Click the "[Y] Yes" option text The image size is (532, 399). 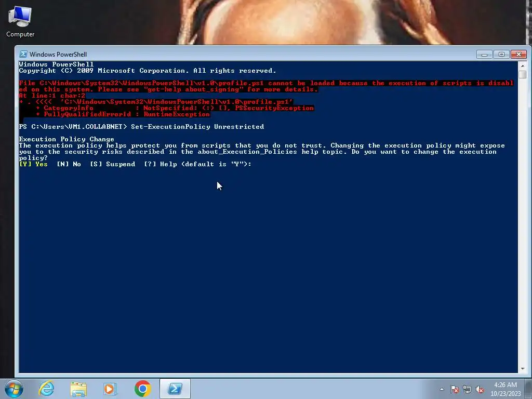pos(33,164)
